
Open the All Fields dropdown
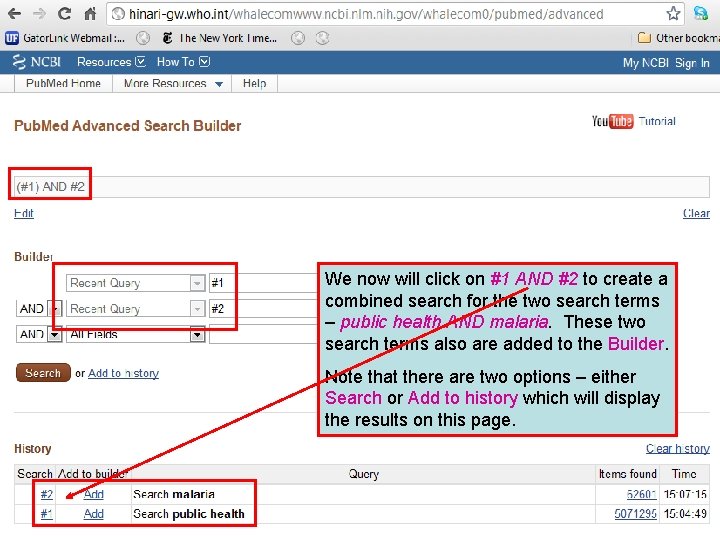(x=135, y=334)
